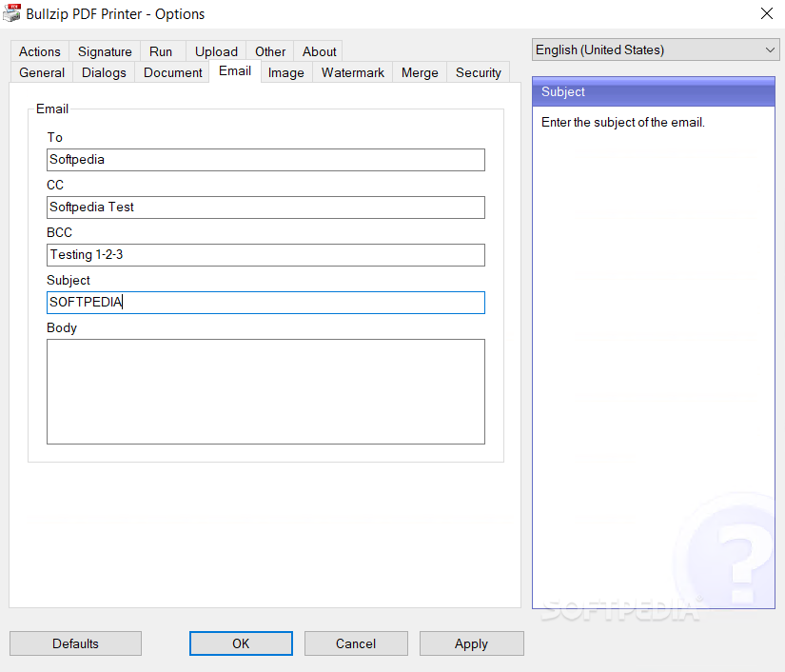Click the Subject field containing SOFTPEDIA
Image resolution: width=785 pixels, height=672 pixels.
265,303
